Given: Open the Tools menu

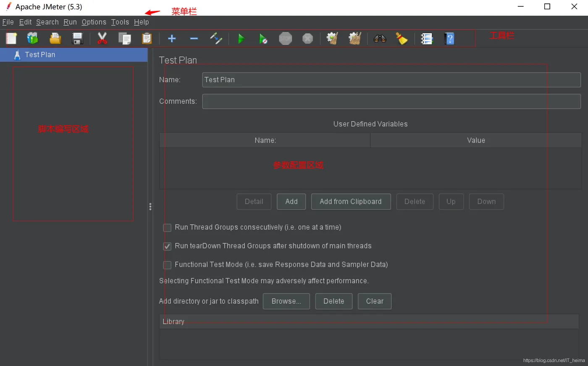Looking at the screenshot, I should (x=120, y=22).
